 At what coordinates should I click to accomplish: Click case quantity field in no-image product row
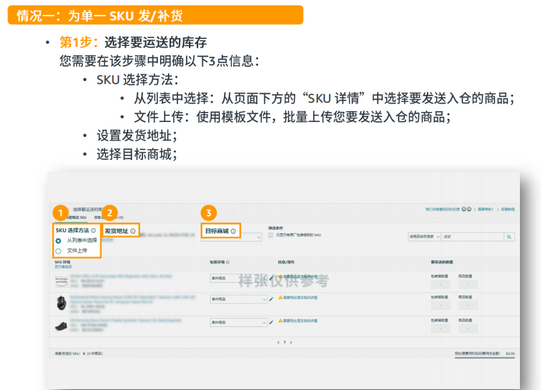pyautogui.click(x=441, y=284)
